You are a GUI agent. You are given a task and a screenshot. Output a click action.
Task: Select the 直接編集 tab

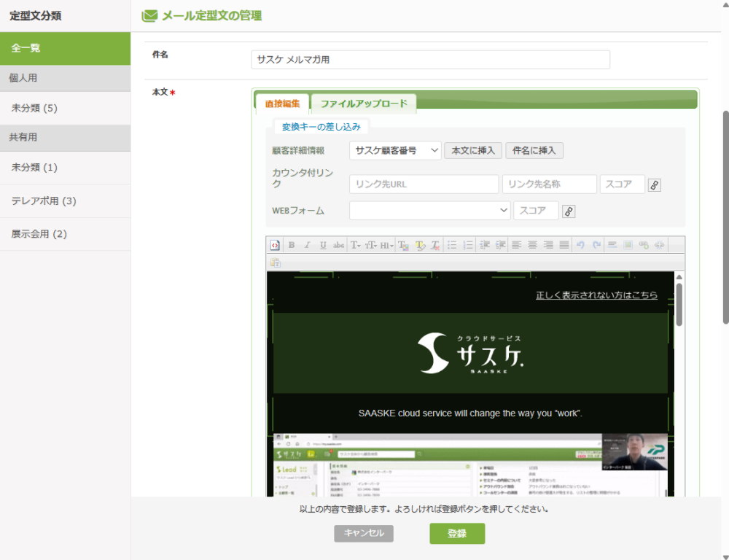click(282, 104)
